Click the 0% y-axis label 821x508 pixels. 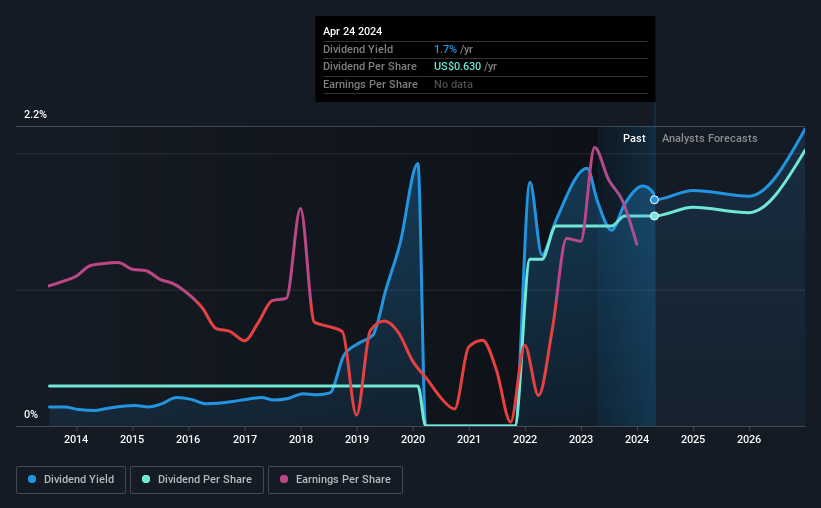31,414
